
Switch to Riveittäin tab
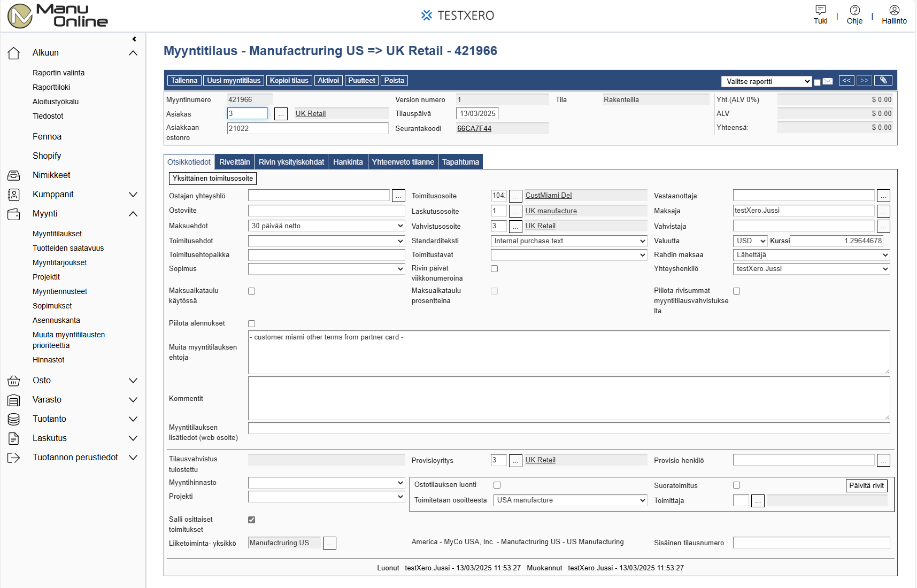click(x=234, y=162)
